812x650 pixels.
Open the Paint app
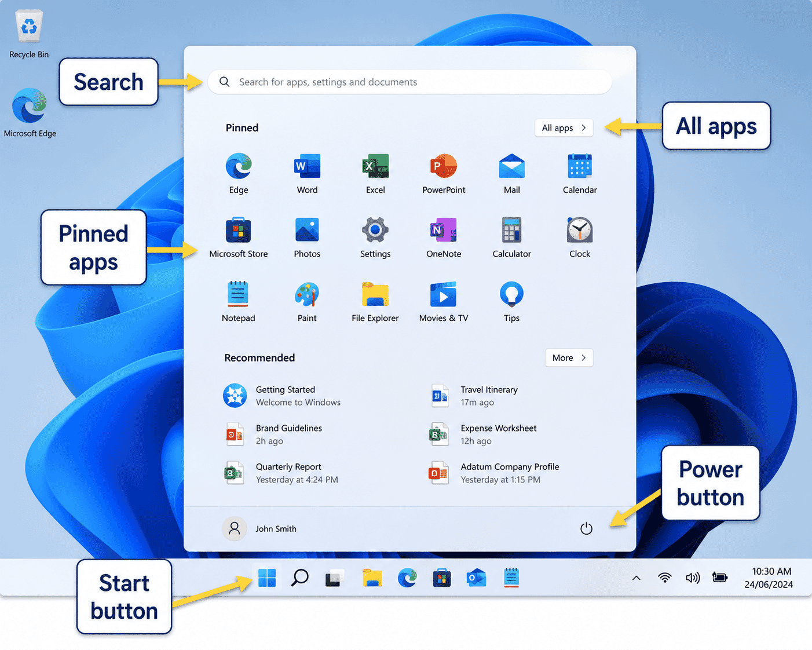307,301
